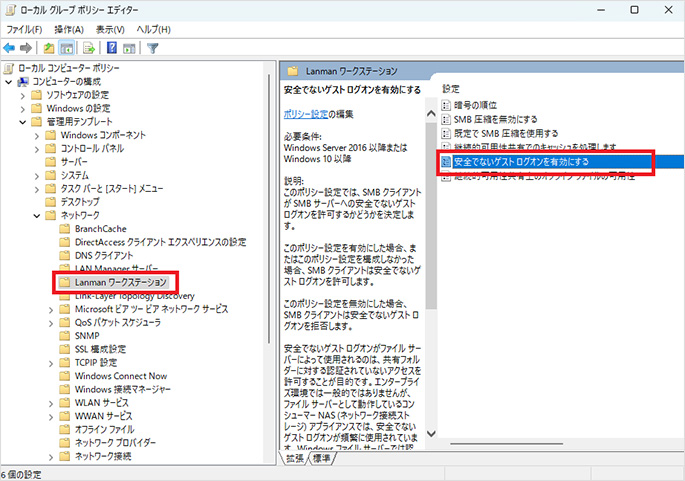Open the 操作(A) menu
The width and height of the screenshot is (685, 481).
pos(70,28)
